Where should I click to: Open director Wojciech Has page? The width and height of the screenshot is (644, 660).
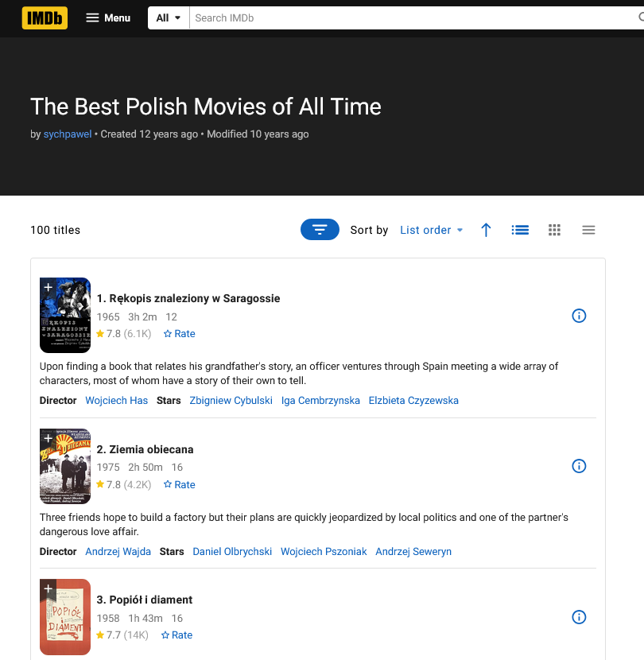[x=117, y=400]
